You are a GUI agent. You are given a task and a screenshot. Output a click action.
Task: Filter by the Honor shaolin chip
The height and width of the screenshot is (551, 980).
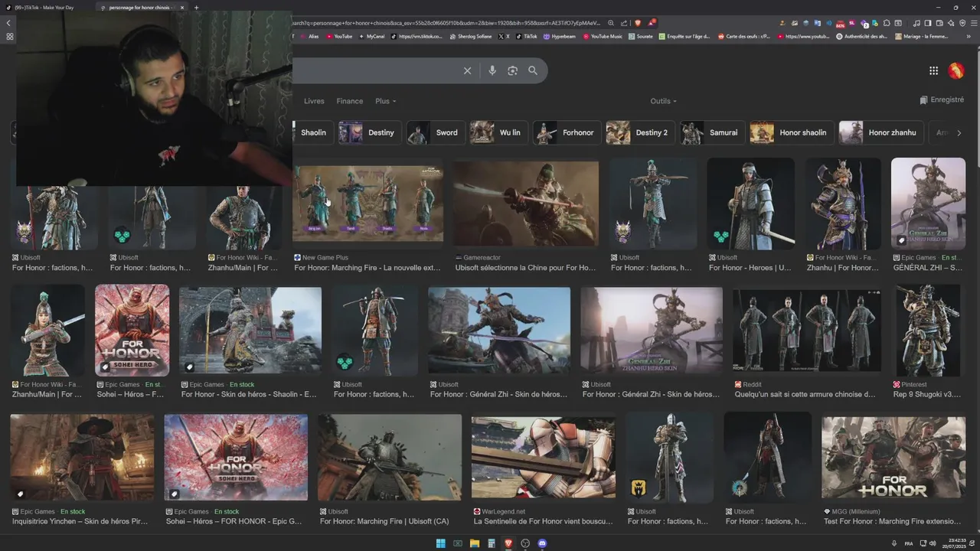pyautogui.click(x=791, y=132)
